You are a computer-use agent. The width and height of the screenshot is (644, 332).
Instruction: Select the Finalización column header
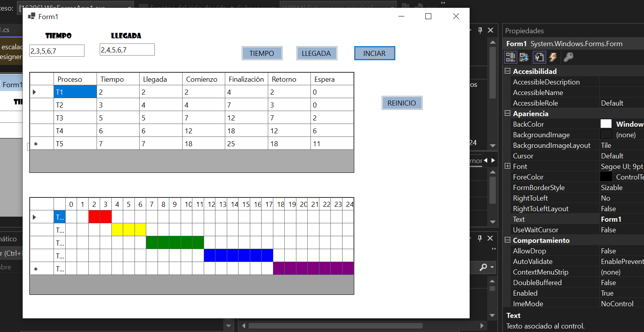click(x=246, y=79)
